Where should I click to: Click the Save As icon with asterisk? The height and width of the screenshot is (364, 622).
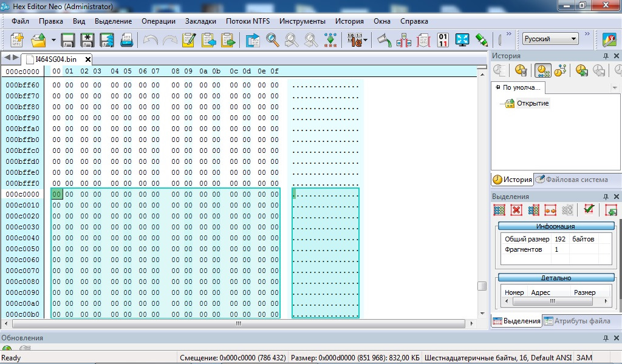tap(87, 40)
